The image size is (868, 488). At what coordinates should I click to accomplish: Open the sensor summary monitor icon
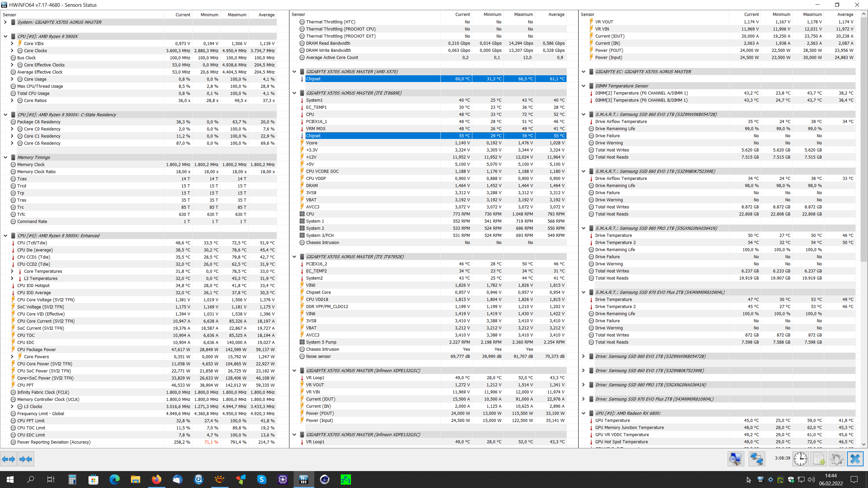[735, 459]
